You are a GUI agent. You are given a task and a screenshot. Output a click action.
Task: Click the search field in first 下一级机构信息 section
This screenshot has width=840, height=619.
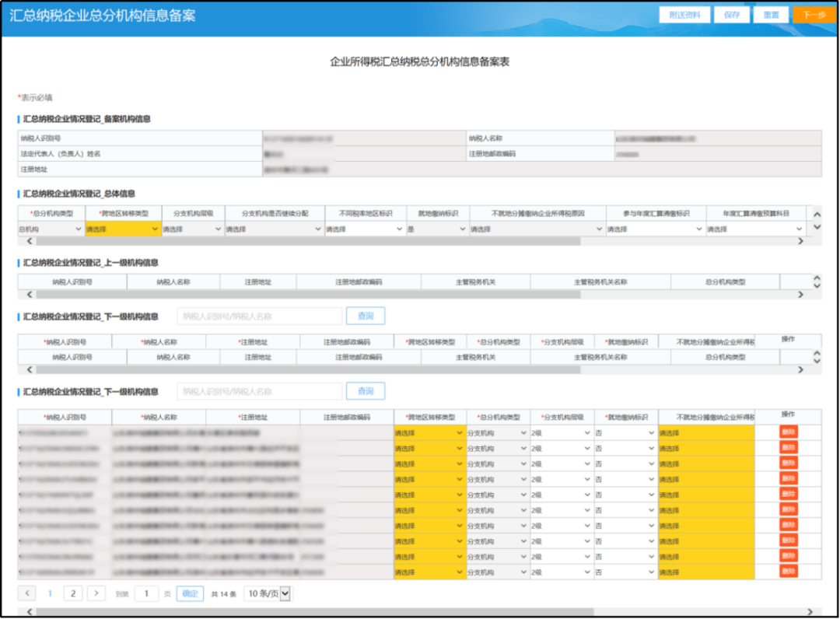tap(259, 316)
